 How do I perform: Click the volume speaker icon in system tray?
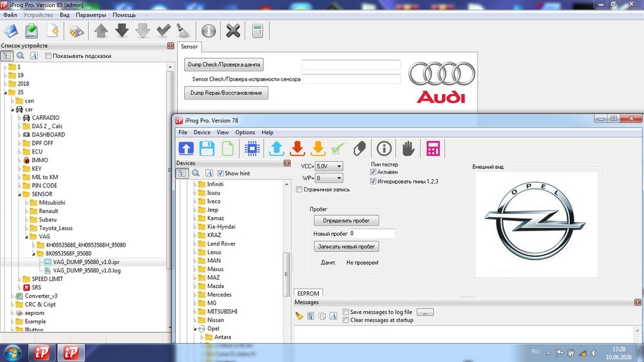(594, 353)
